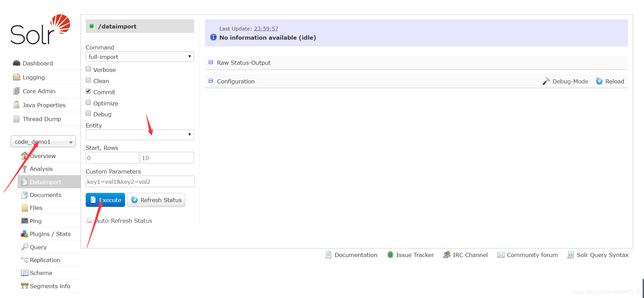Click the Plugins / Stats blocks icon
Viewport: 644px width, 298px height.
point(24,234)
